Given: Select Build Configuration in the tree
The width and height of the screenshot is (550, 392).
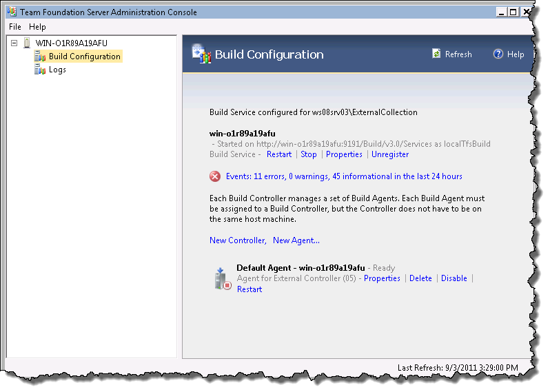Looking at the screenshot, I should [x=84, y=56].
